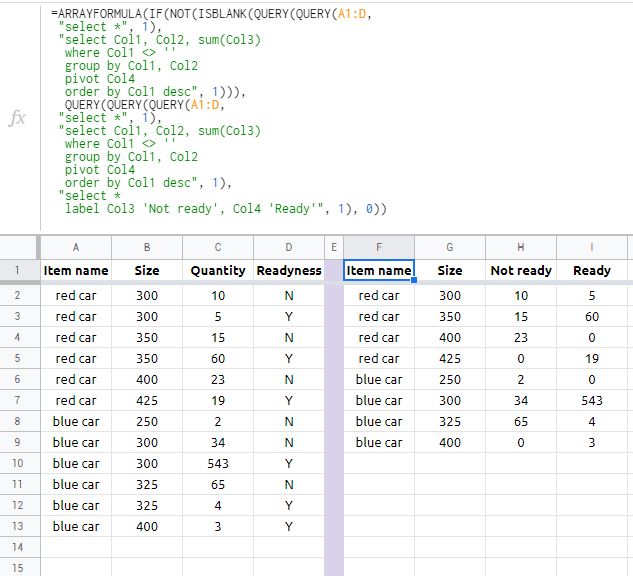Viewport: 633px width, 576px height.
Task: Click Ready value 543 in column I
Action: click(592, 400)
